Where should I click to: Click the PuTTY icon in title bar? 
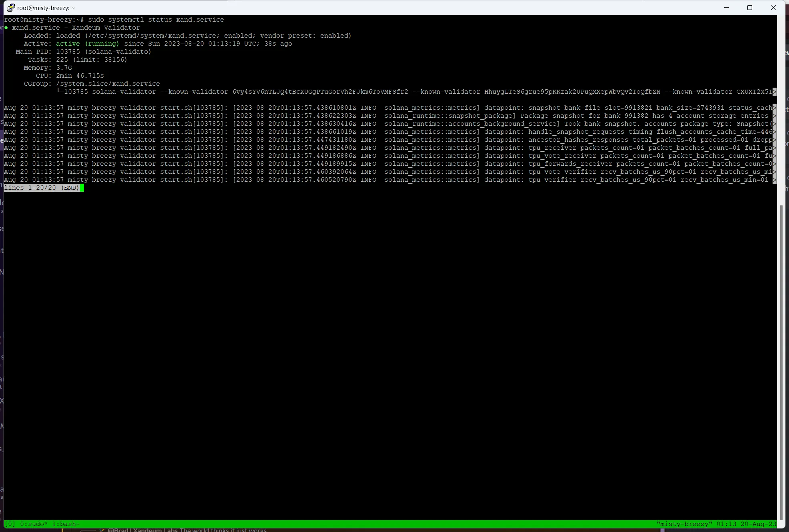pyautogui.click(x=11, y=8)
